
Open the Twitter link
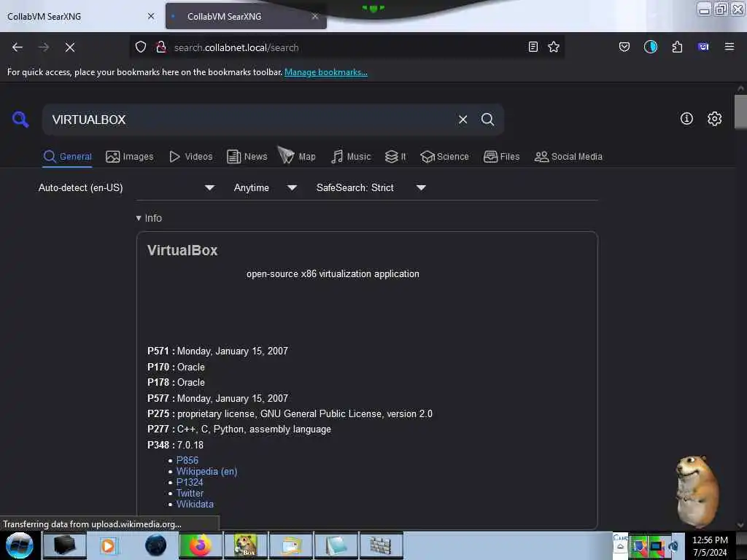point(190,493)
